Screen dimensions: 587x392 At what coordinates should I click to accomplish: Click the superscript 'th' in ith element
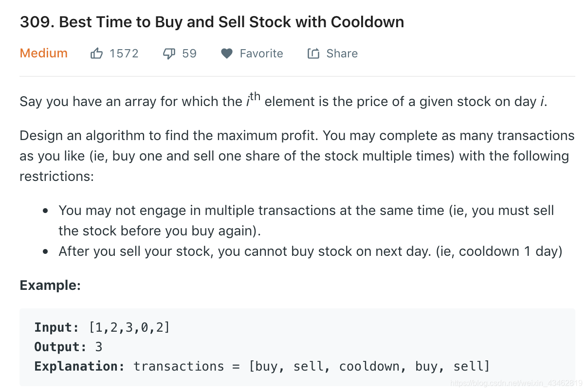pos(255,96)
